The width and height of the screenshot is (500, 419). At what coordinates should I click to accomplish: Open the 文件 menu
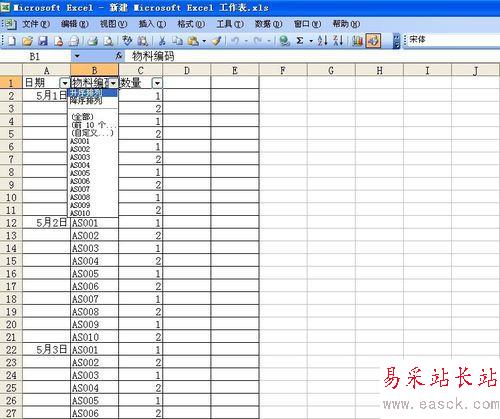click(36, 24)
